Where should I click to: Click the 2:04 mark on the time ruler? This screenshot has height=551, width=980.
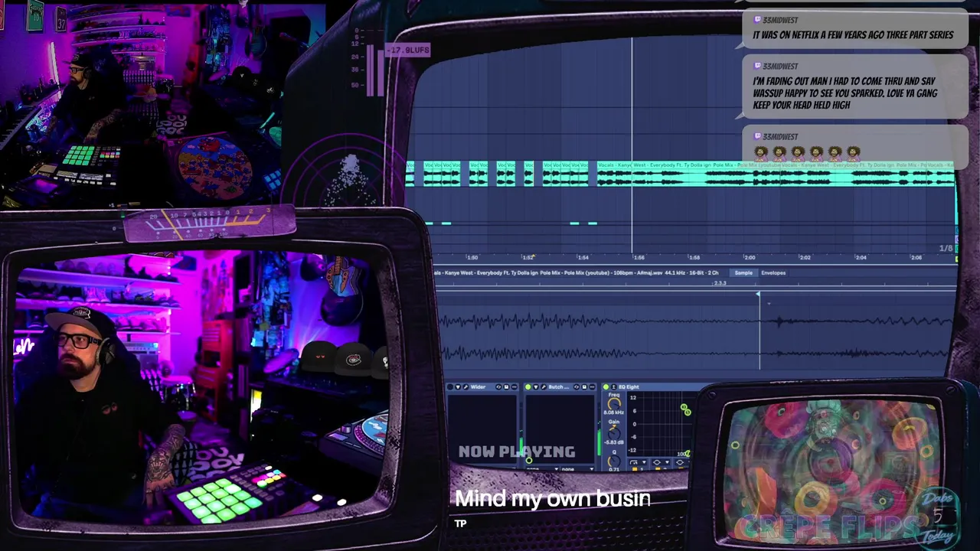coord(860,257)
